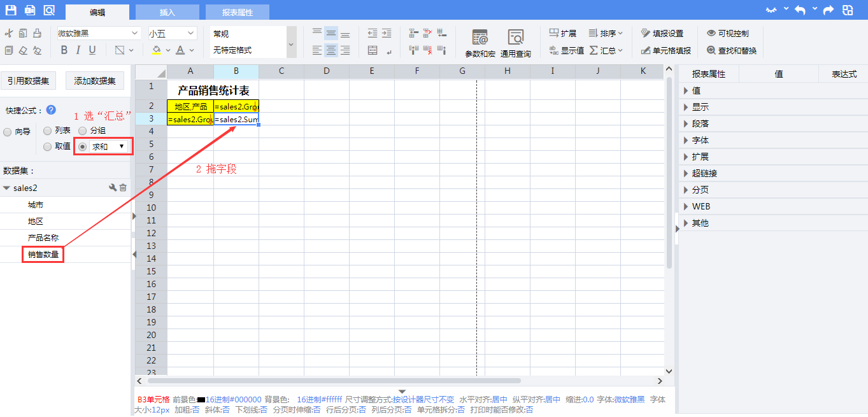Open the 求和 aggregation dropdown
The width and height of the screenshot is (868, 417).
pyautogui.click(x=108, y=146)
